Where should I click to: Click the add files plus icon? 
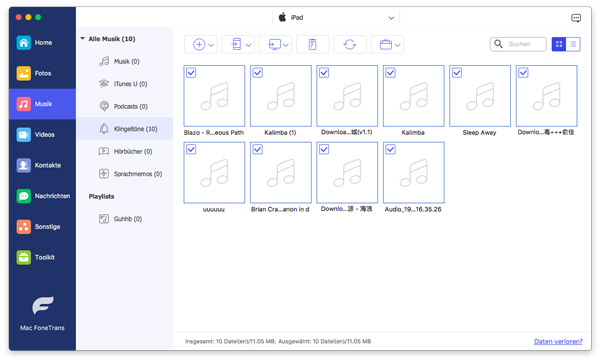coord(199,44)
